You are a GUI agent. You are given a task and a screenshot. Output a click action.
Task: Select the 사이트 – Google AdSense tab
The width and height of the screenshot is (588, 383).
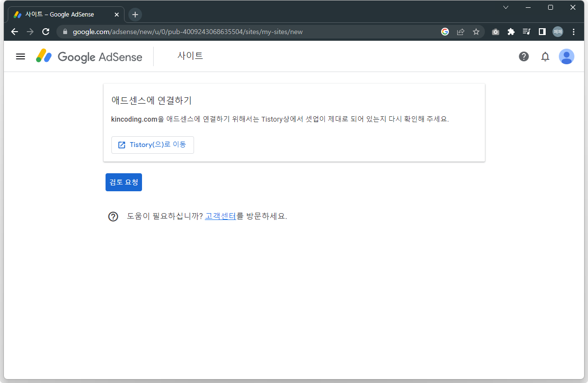point(66,15)
